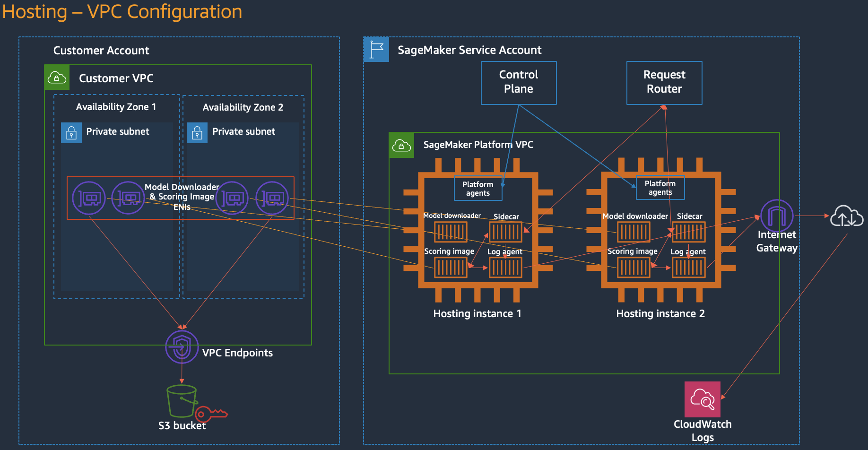The width and height of the screenshot is (868, 450).
Task: Click the rightmost ENI network card icon
Action: click(272, 198)
